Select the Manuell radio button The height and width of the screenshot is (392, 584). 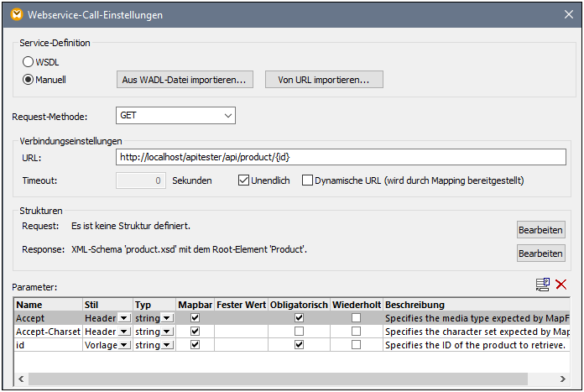[29, 80]
